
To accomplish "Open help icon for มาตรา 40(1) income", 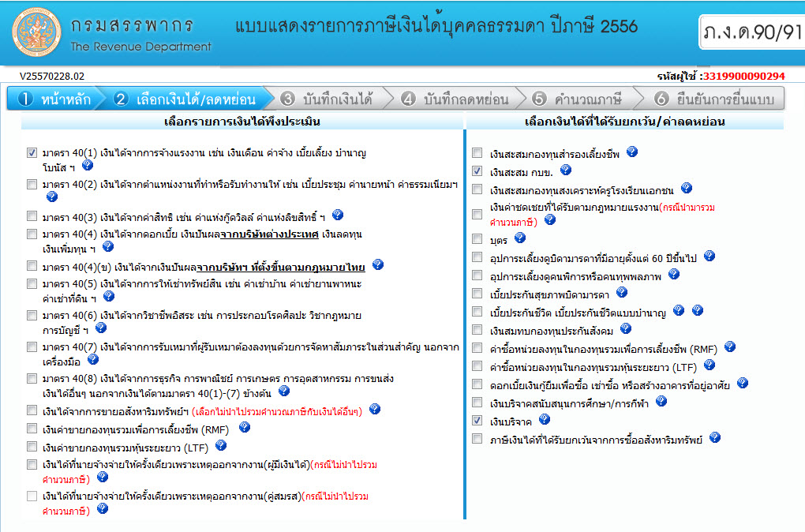I will coord(88,165).
